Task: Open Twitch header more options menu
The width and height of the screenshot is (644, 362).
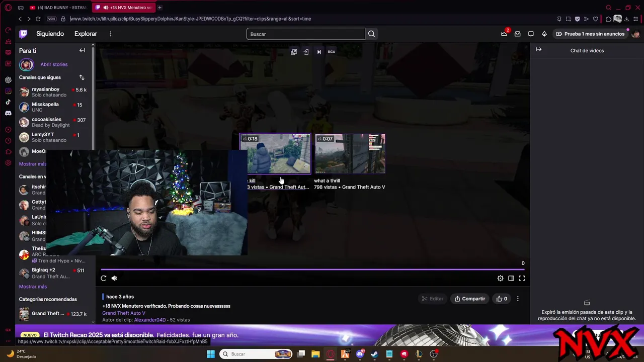Action: point(111,34)
